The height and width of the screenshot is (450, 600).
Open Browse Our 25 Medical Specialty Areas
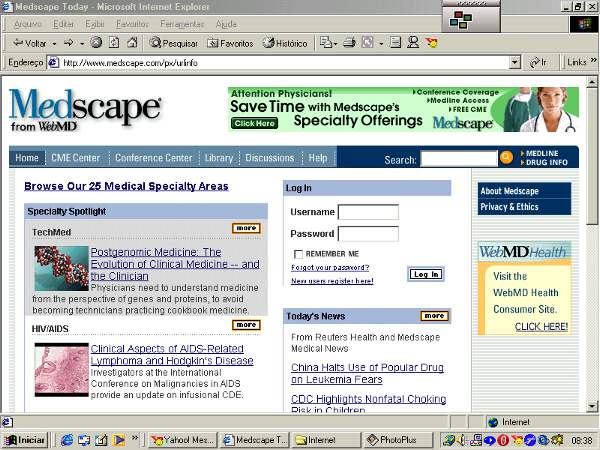click(126, 186)
